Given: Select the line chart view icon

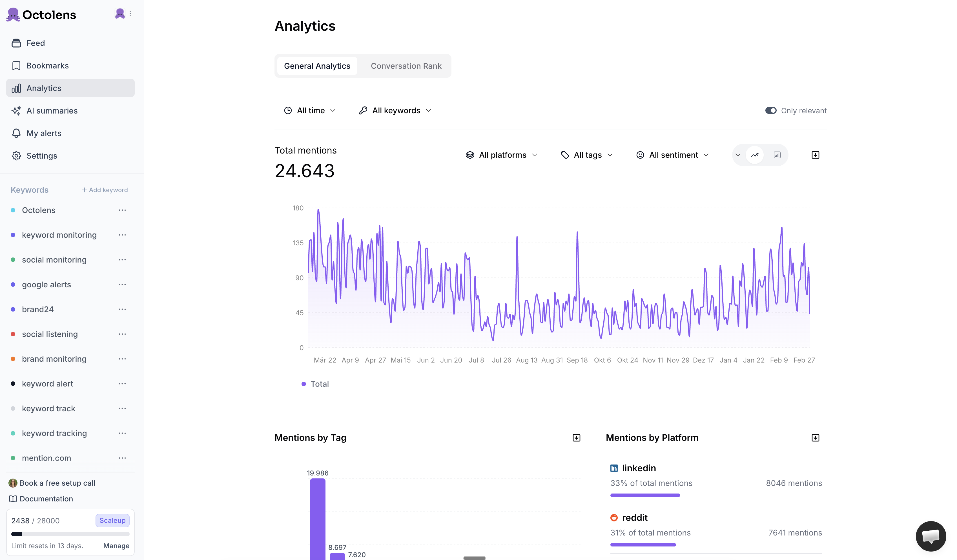Looking at the screenshot, I should click(x=754, y=155).
